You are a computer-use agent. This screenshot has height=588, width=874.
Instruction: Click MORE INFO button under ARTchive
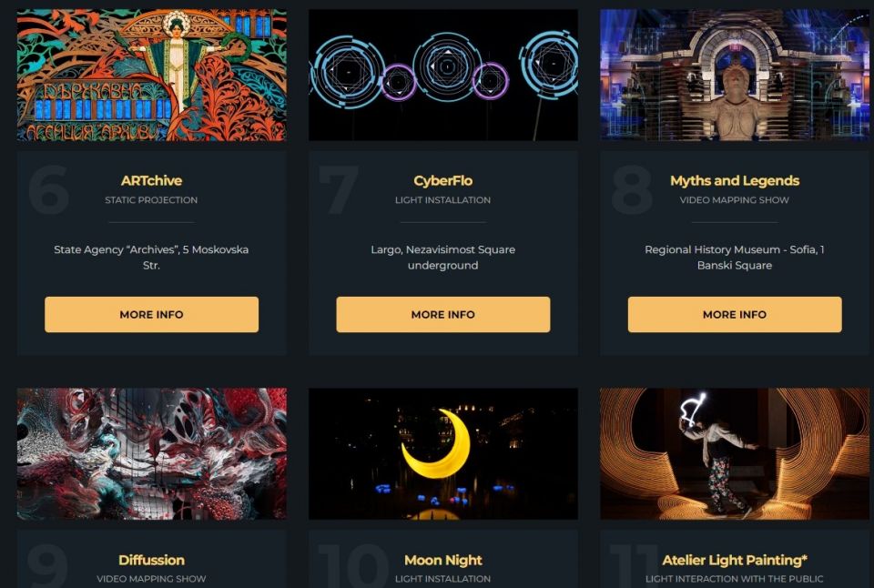point(152,314)
